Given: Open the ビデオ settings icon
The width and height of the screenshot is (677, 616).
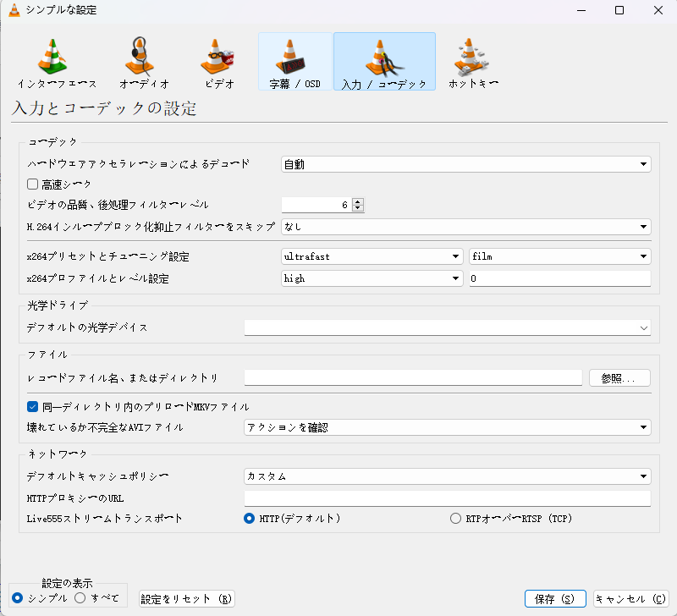Looking at the screenshot, I should [x=217, y=61].
